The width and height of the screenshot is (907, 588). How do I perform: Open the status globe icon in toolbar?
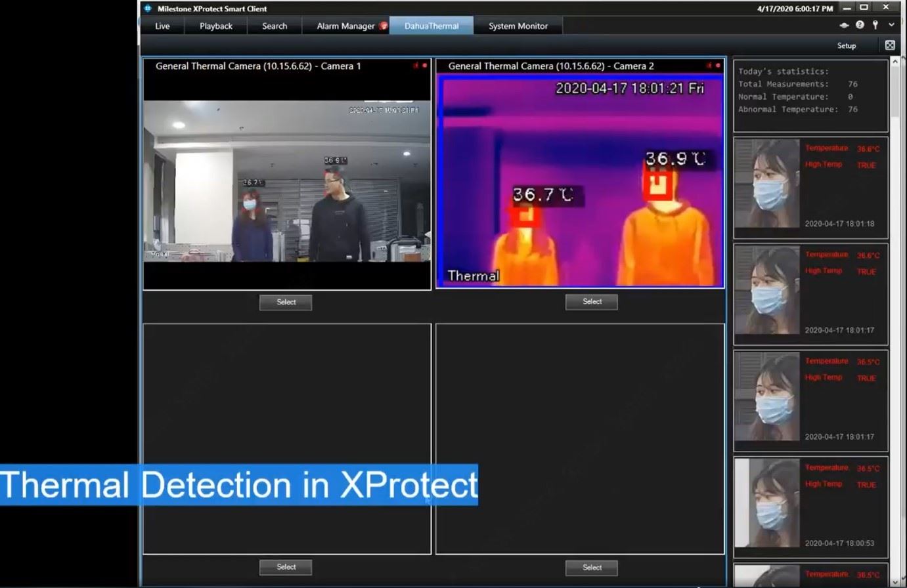844,25
